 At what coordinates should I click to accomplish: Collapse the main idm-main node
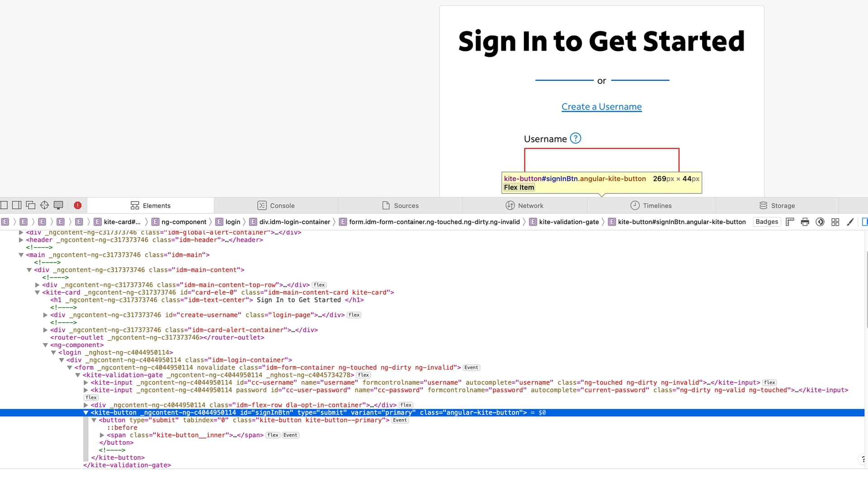click(21, 255)
